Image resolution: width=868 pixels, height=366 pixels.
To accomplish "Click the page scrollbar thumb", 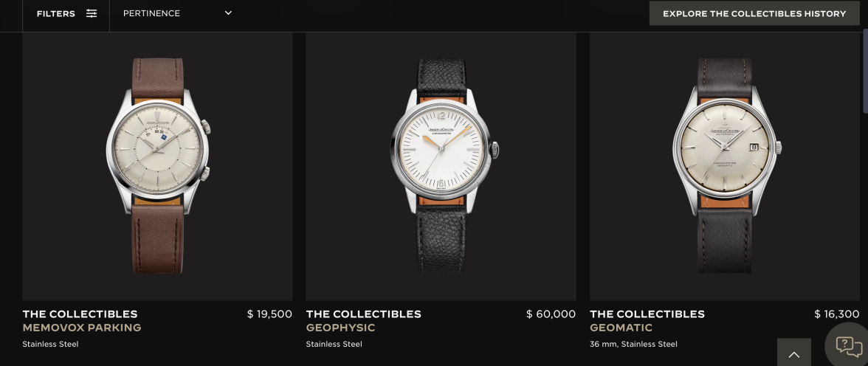I will click(865, 71).
